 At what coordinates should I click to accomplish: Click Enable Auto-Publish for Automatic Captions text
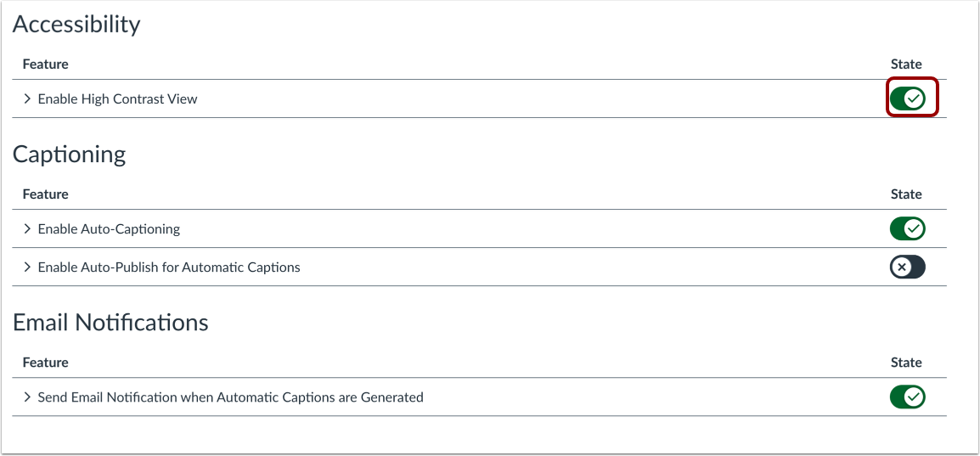pos(169,267)
